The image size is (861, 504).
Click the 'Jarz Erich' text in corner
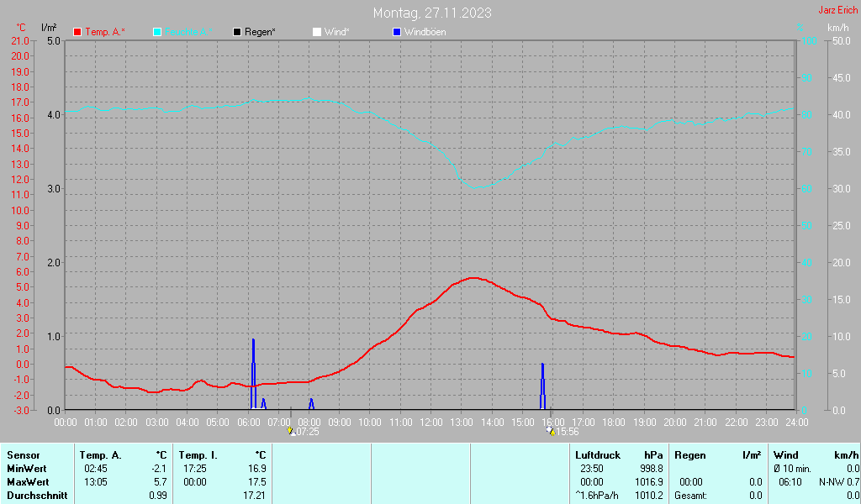tap(838, 10)
